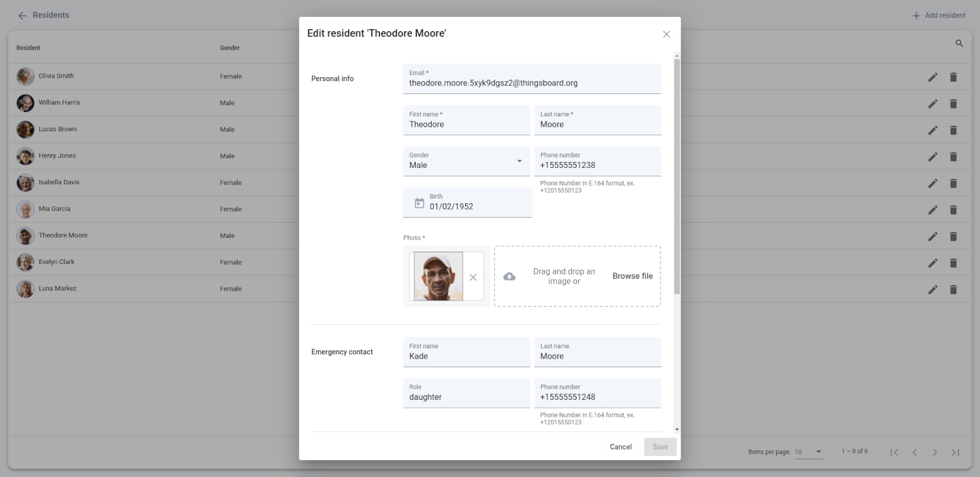The image size is (980, 477).
Task: Click the cloud upload icon
Action: coord(510,276)
